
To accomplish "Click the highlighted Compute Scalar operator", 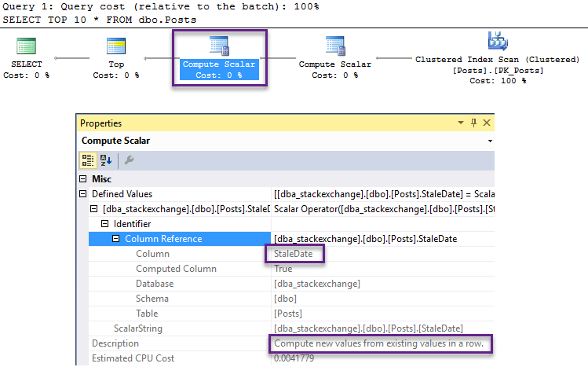I will 219,47.
